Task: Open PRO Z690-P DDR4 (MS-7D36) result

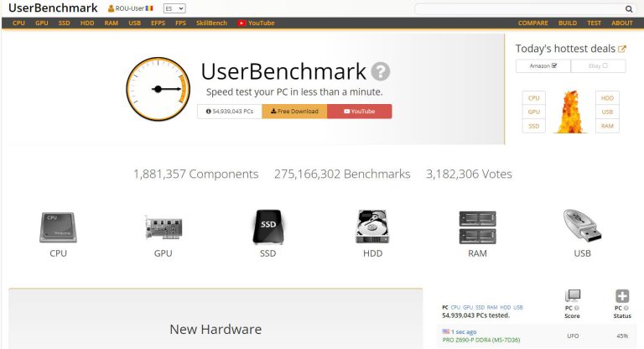Action: [x=481, y=340]
